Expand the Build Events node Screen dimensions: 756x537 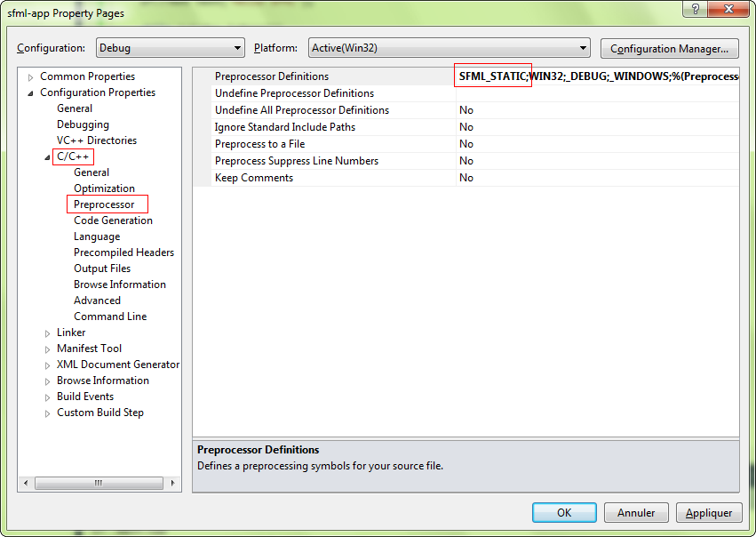pyautogui.click(x=49, y=396)
